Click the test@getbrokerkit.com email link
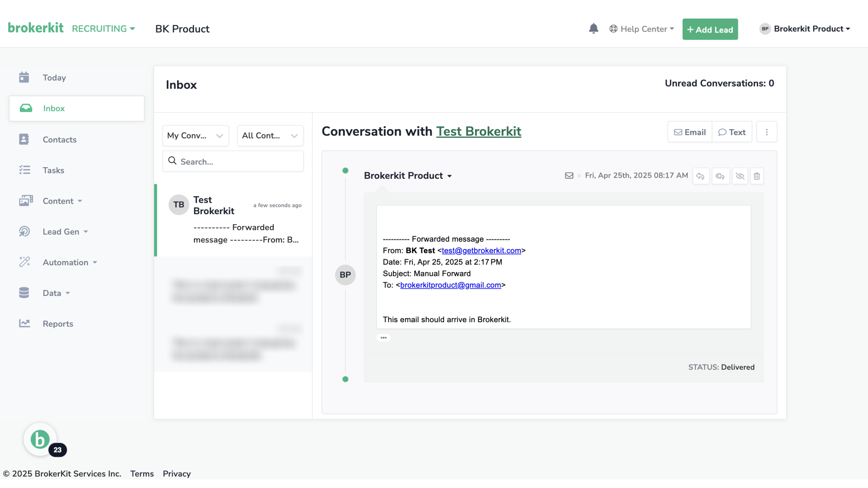 (481, 250)
